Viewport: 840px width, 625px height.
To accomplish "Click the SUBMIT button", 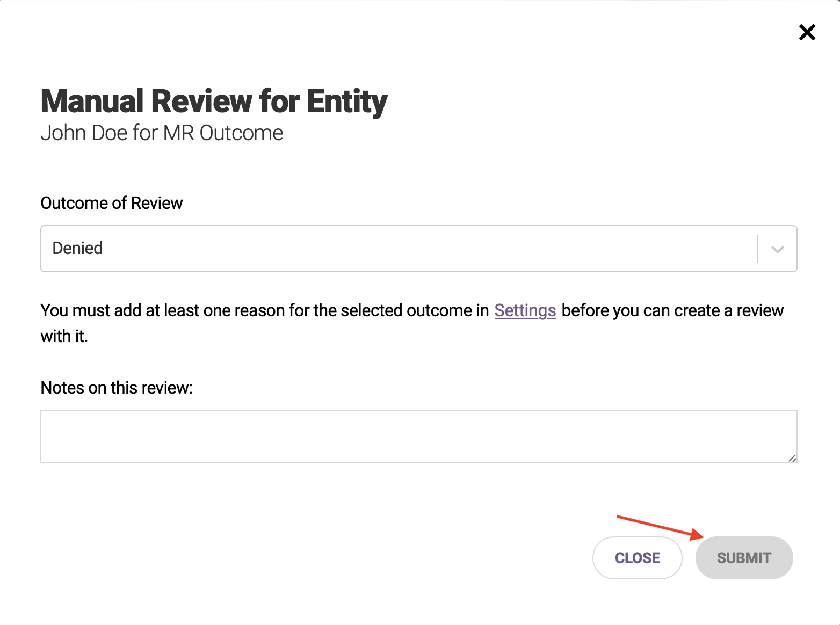I will click(x=744, y=558).
